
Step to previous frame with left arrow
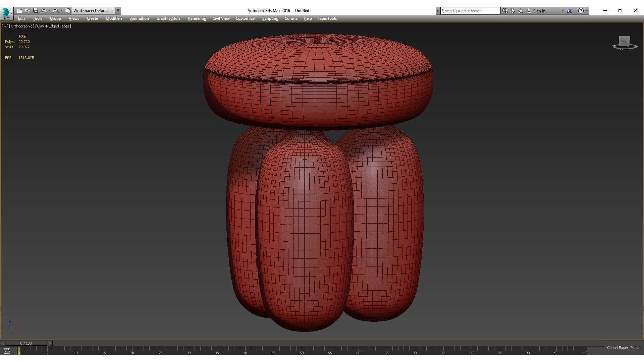coord(3,343)
